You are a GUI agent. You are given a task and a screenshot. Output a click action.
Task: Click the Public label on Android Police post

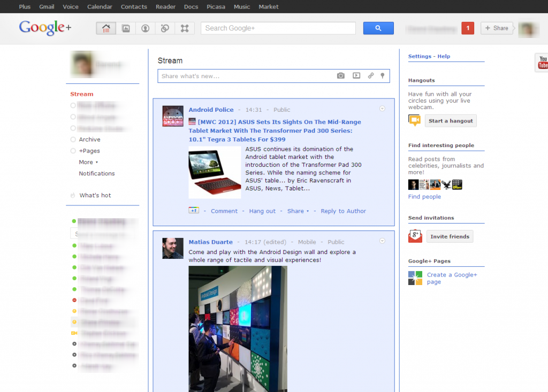pos(281,110)
